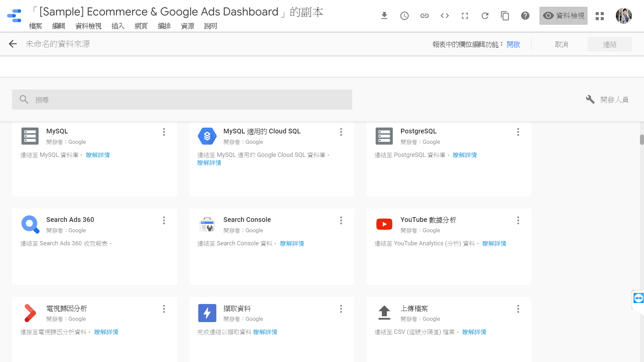Open the 編排 menu
The image size is (644, 362).
(x=164, y=26)
